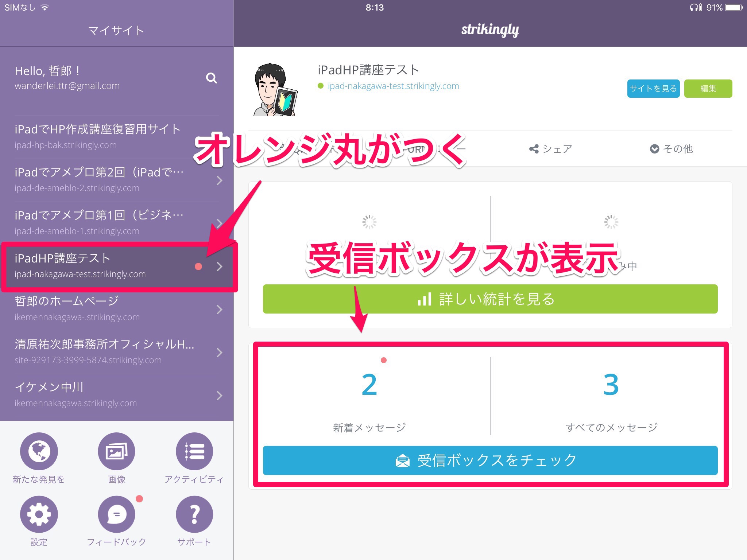Expand 清原祐次郎事務所 site chevron

(219, 353)
